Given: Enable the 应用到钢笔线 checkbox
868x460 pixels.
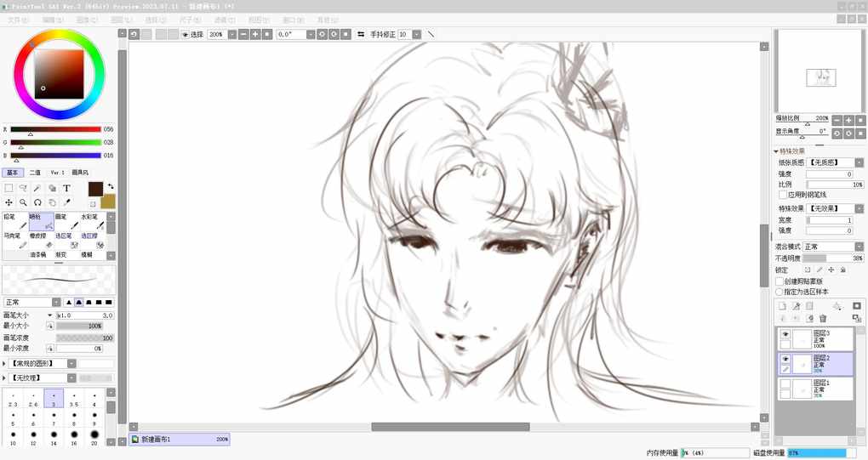Looking at the screenshot, I should 783,195.
